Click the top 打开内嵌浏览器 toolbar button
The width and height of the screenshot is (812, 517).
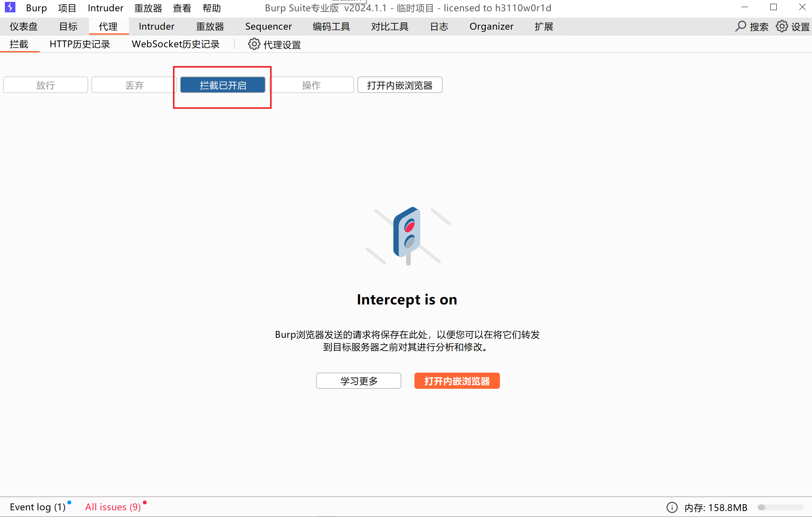pos(400,85)
